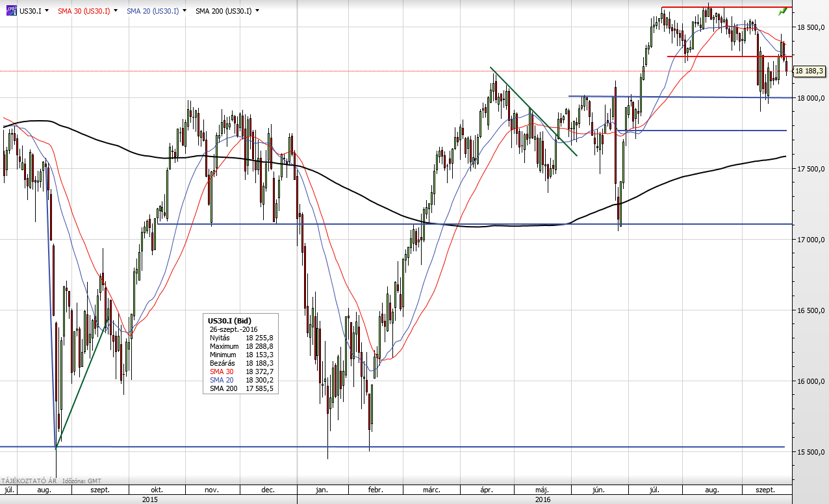Image resolution: width=829 pixels, height=504 pixels.
Task: Click the SMA 200 17 585,5 row
Action: [241, 388]
